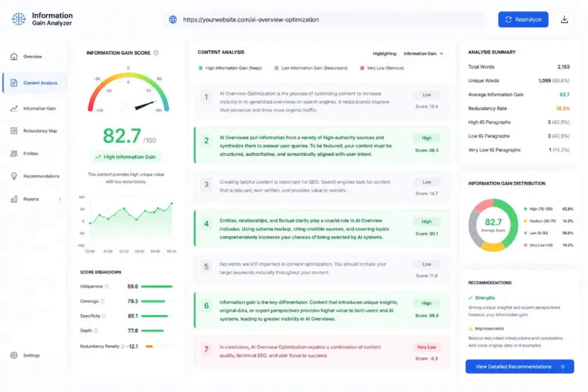Open Settings label in the sidebar
The height and width of the screenshot is (392, 588).
pyautogui.click(x=32, y=355)
